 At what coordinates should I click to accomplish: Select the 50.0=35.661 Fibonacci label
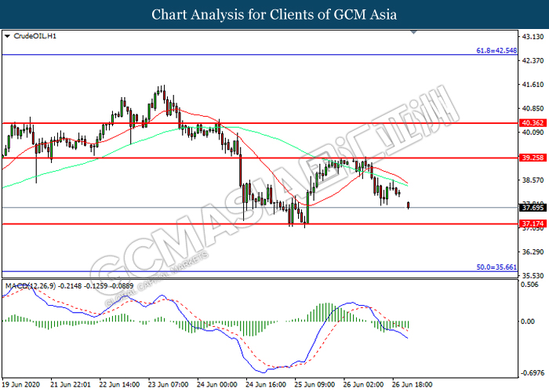[x=496, y=267]
